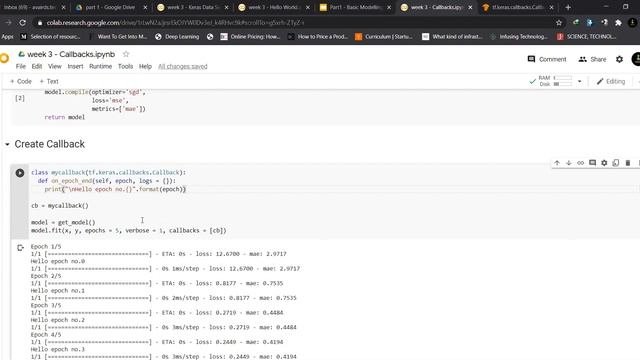Viewport: 640px width, 360px height.
Task: Click the return model code line
Action: 64,117
